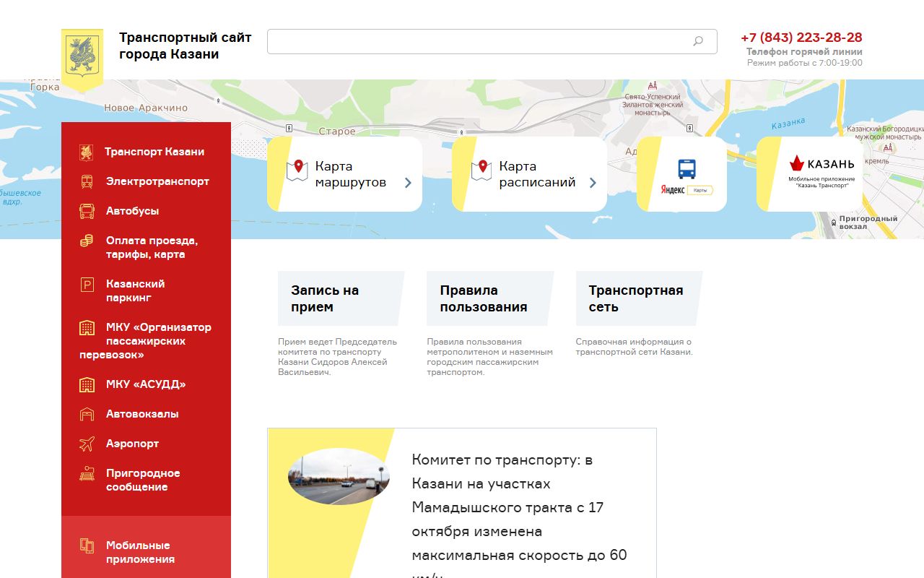Select МКУ «АСУДД» in sidebar
The image size is (924, 578).
tap(146, 384)
